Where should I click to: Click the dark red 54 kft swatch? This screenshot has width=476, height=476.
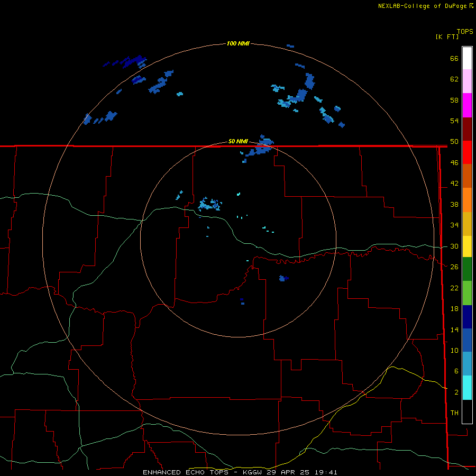tap(467, 129)
